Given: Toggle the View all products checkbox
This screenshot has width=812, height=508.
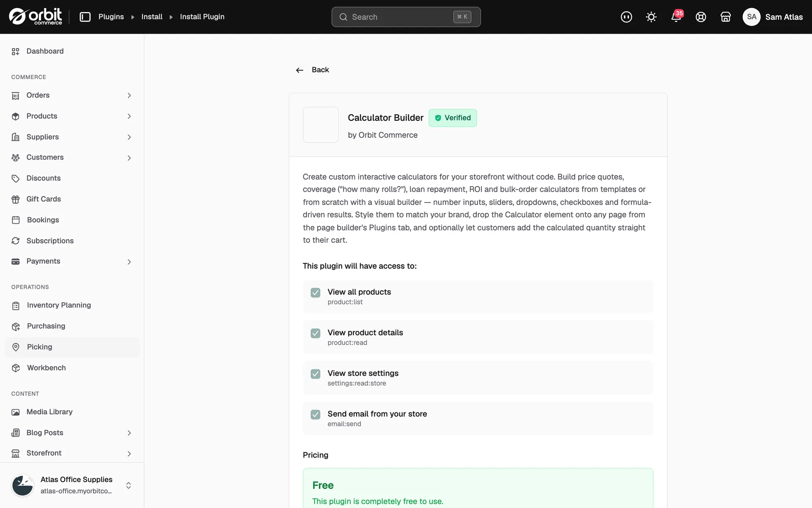Looking at the screenshot, I should click(315, 293).
